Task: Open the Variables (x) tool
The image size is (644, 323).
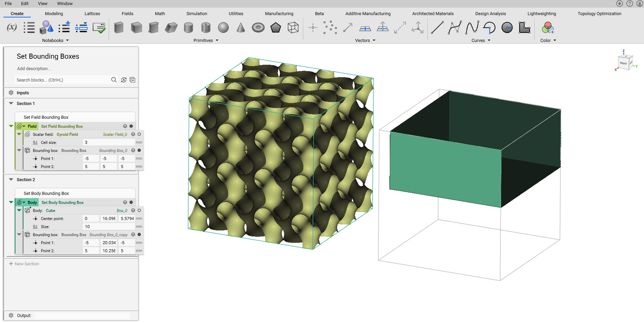Action: coord(12,28)
